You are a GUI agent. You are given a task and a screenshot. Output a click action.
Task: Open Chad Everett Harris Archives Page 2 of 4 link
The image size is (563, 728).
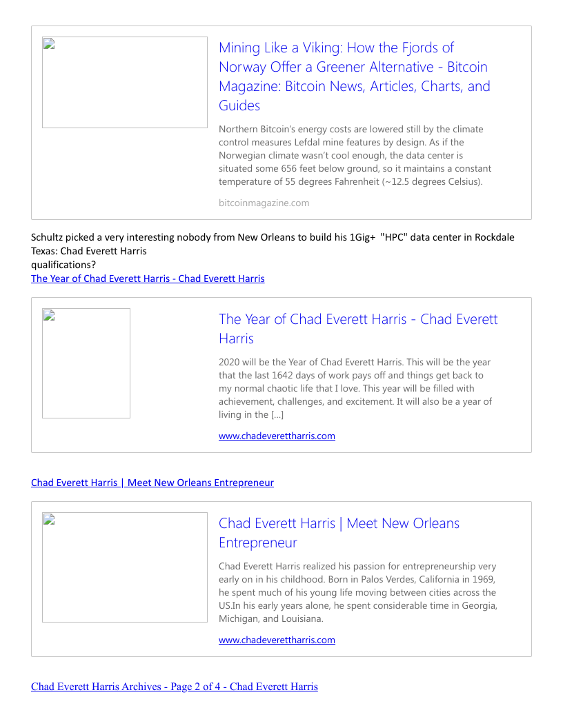click(174, 687)
